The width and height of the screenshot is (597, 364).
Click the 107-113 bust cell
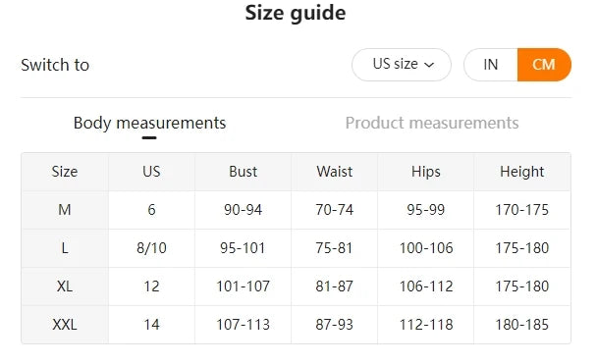(x=243, y=325)
